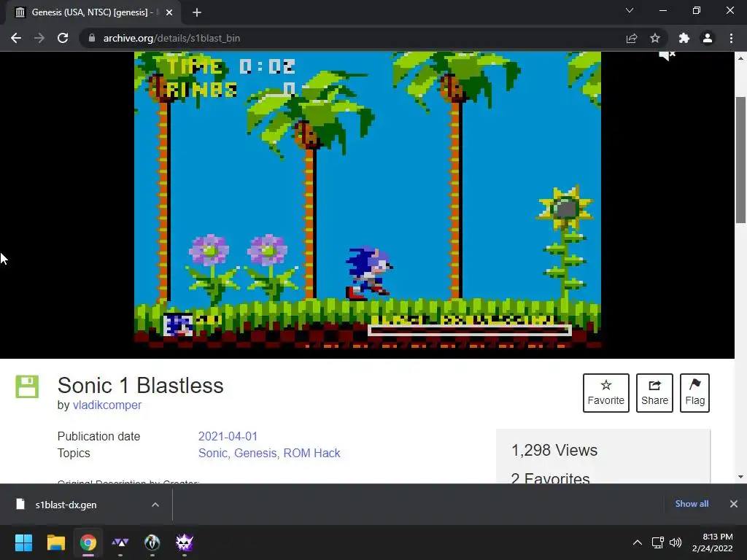
Task: Click the 1,298 Views statistic
Action: (554, 450)
